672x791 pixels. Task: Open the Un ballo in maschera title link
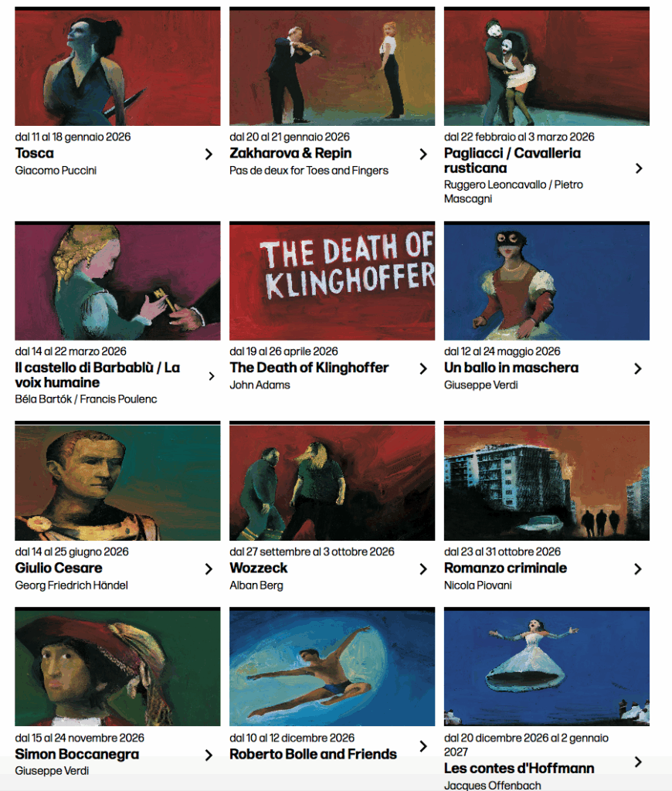click(x=511, y=368)
